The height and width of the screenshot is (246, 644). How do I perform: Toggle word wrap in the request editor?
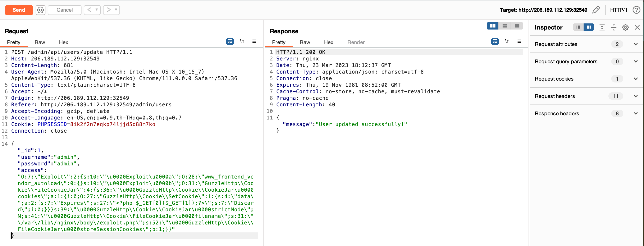click(230, 41)
